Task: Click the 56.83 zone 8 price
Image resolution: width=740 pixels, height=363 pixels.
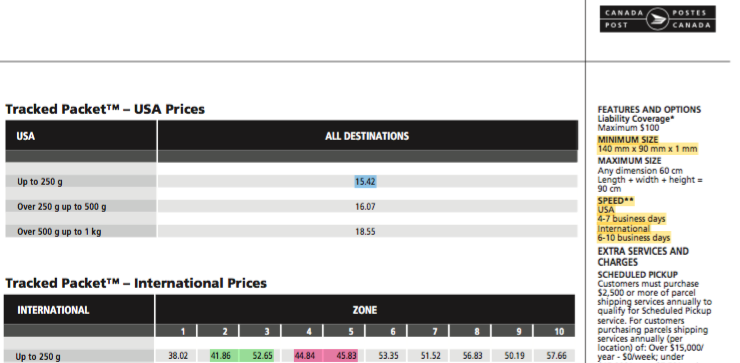Action: [472, 356]
